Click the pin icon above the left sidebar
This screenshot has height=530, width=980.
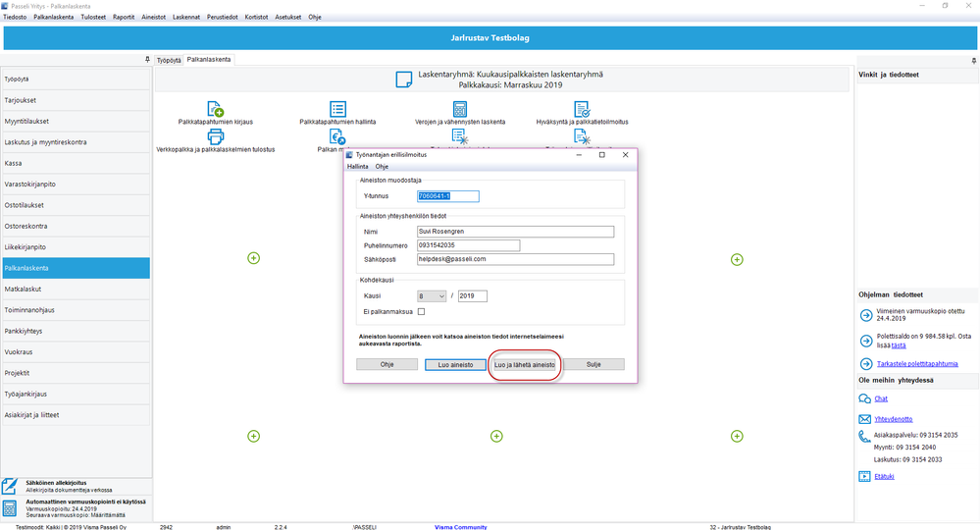coord(147,59)
